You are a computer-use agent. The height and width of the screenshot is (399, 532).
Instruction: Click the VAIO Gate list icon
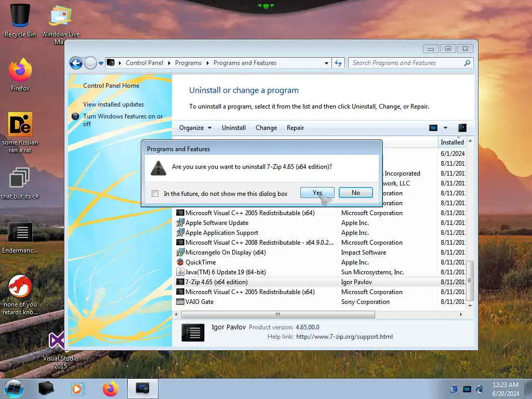(x=180, y=302)
